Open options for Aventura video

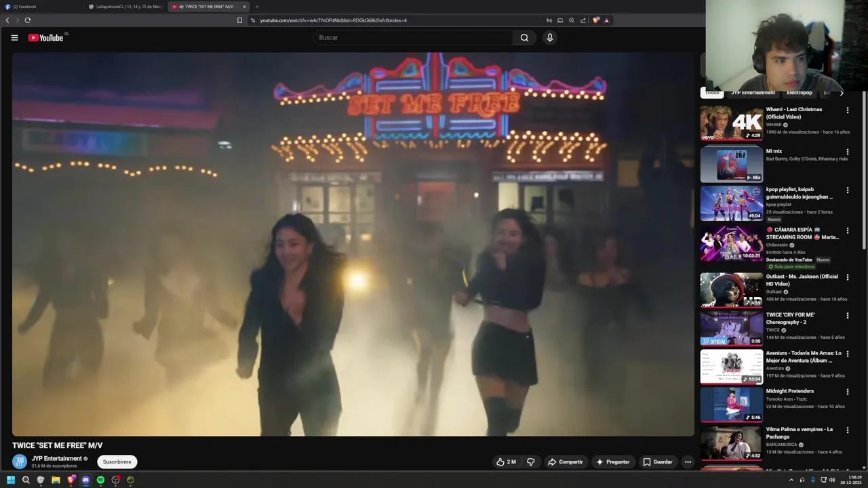tap(847, 354)
